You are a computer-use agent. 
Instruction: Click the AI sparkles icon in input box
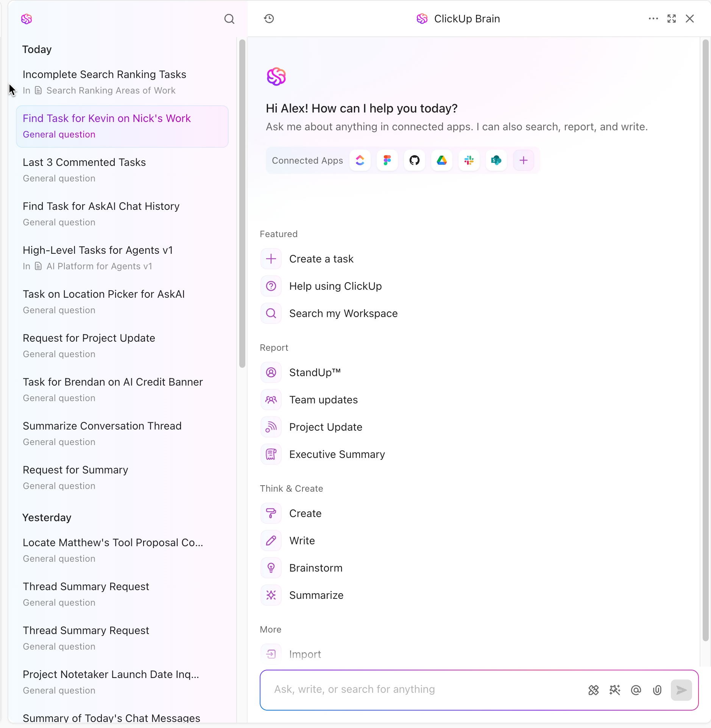pyautogui.click(x=615, y=690)
